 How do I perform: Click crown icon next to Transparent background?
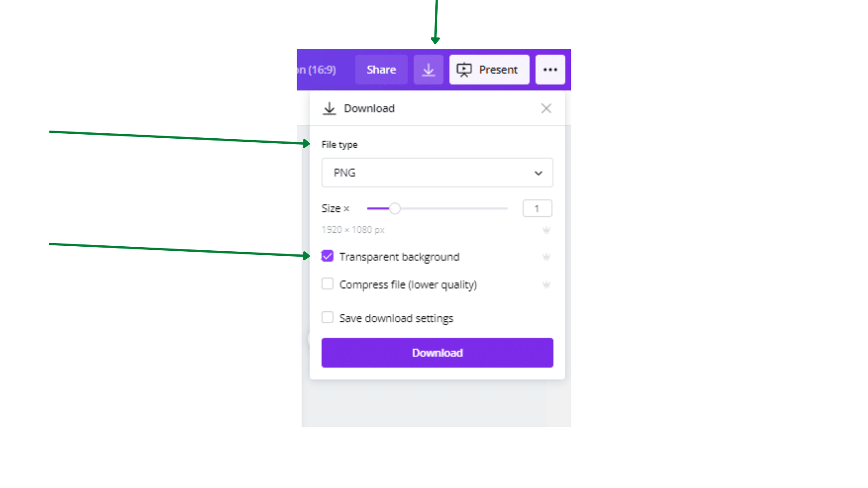tap(546, 257)
